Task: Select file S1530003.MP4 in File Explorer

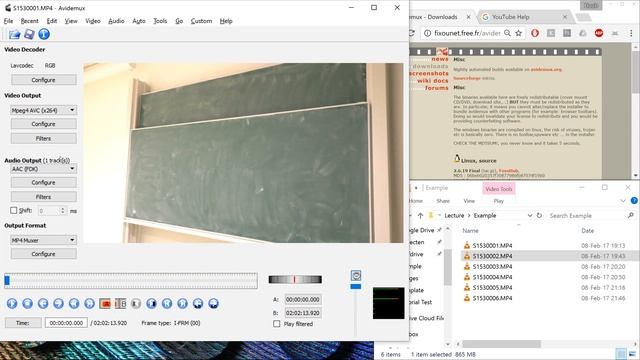Action: coord(492,267)
